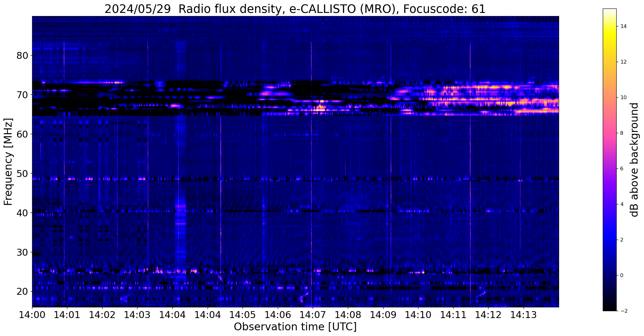Click the 14:00 time tick label
Image resolution: width=644 pixels, height=336 pixels.
point(32,315)
